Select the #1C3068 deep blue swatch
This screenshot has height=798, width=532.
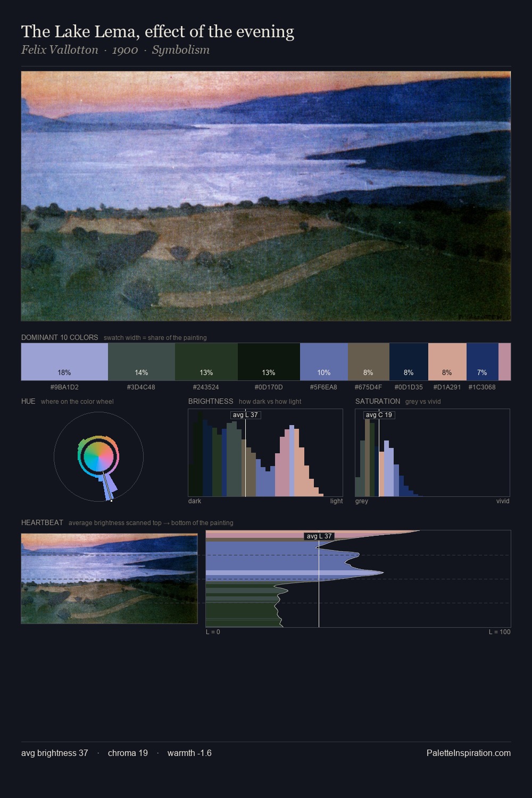pyautogui.click(x=483, y=362)
